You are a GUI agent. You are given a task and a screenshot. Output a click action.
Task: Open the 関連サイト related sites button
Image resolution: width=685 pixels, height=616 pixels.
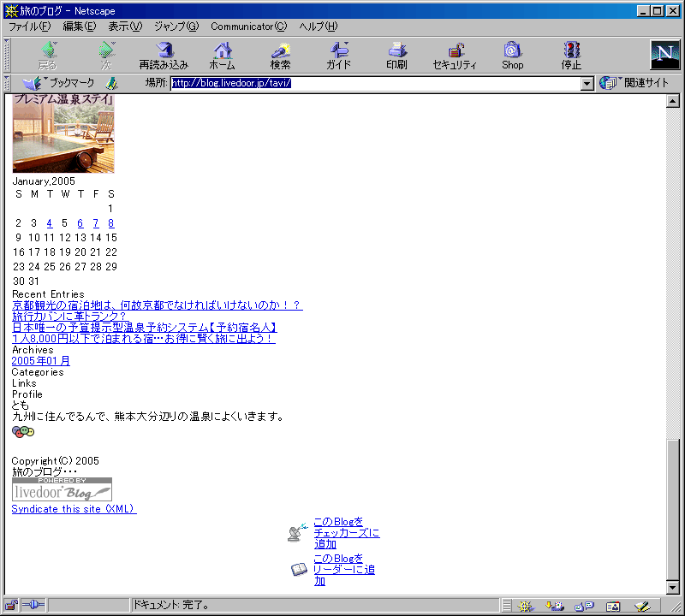coord(634,82)
